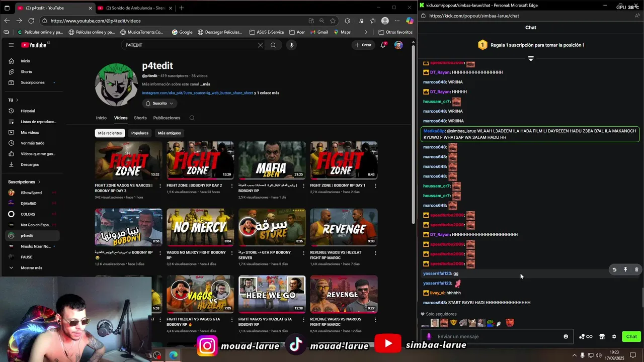This screenshot has height=362, width=644.
Task: Open Copilot in Edge toolbar
Action: click(x=410, y=21)
